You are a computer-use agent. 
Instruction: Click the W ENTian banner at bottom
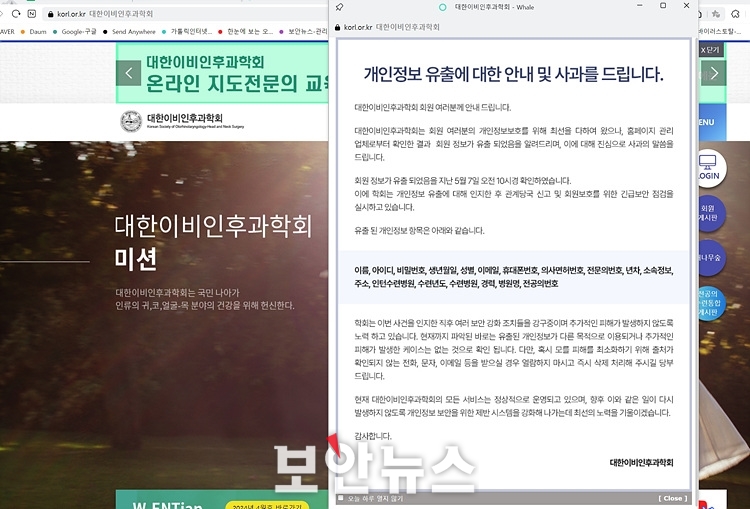click(222, 499)
